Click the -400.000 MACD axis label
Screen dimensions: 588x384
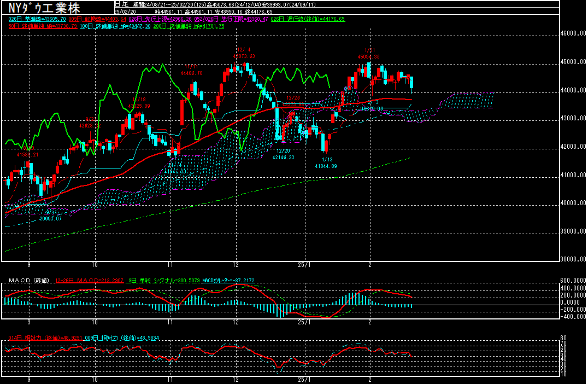pos(572,316)
